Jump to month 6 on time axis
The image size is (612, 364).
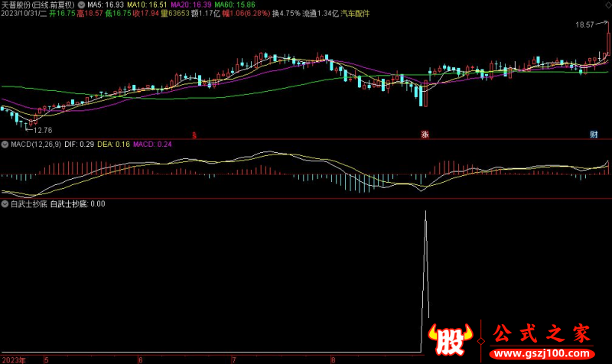click(141, 359)
